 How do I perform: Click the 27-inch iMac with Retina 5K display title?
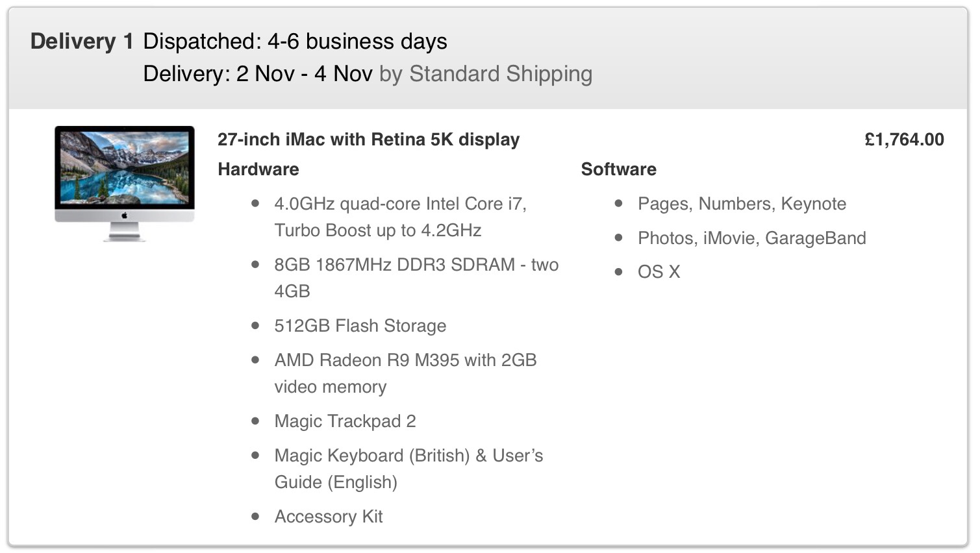(x=368, y=140)
